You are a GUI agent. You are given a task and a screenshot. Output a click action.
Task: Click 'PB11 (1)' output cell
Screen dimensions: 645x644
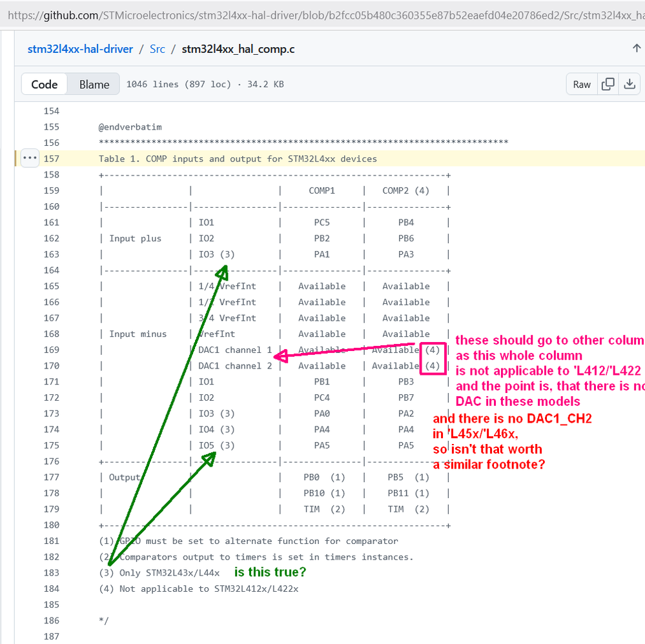(x=408, y=493)
